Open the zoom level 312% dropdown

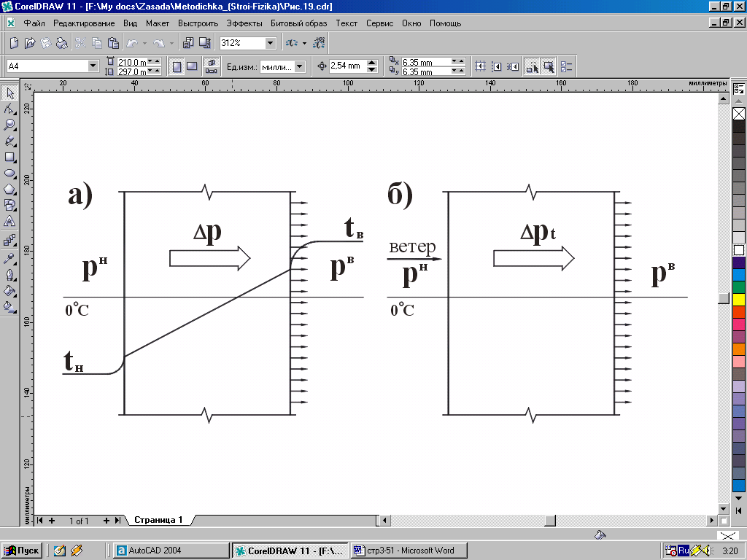271,43
